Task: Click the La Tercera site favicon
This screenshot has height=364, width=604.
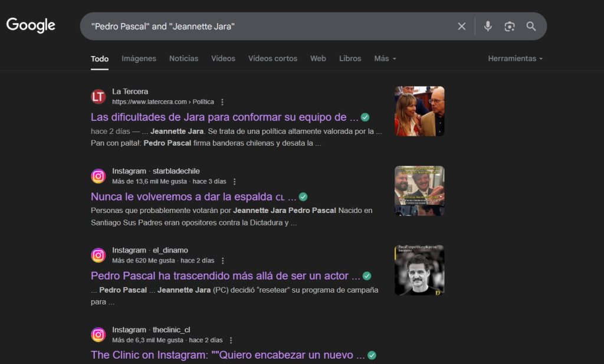Action: coord(99,96)
